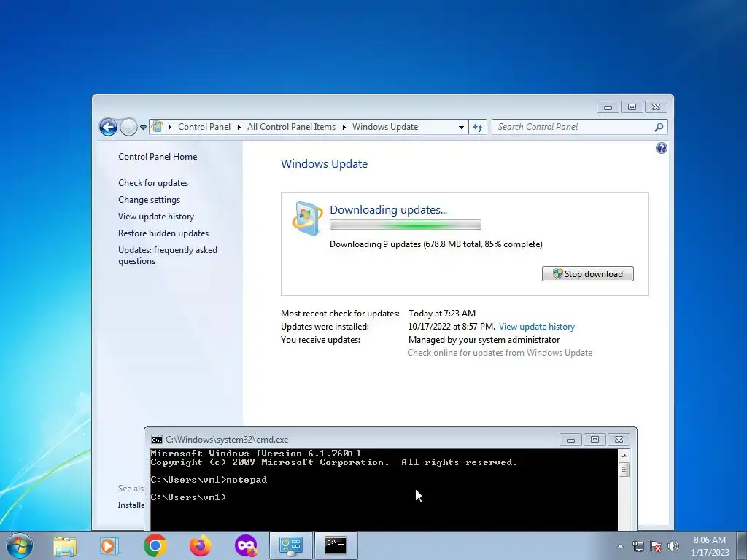Click the cmd.exe window title text

[x=227, y=440]
